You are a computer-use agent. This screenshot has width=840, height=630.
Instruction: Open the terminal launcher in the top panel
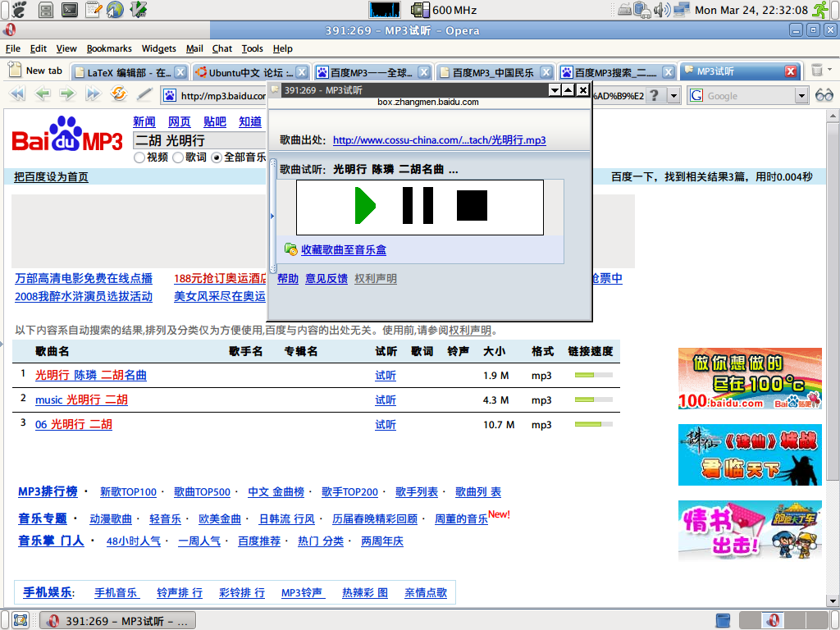70,10
